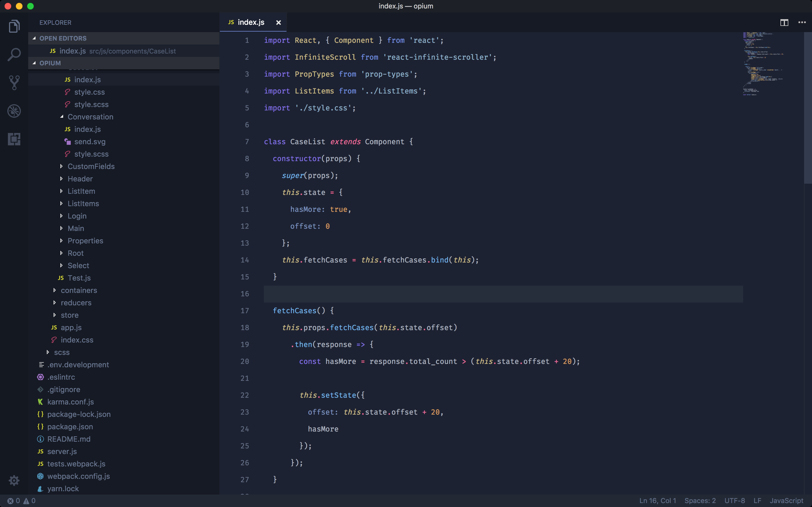Select the index.js editor tab
This screenshot has height=507, width=812.
(251, 23)
